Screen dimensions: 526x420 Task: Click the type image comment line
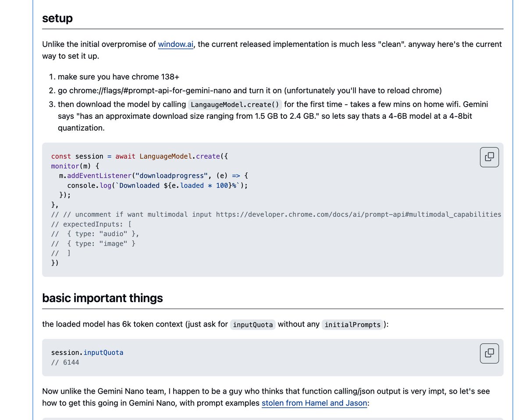[93, 243]
